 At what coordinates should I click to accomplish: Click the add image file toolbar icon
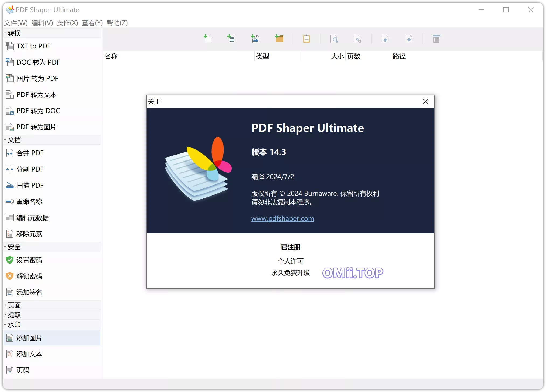coord(255,39)
